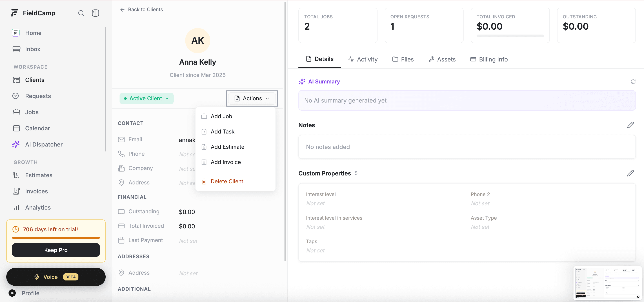Viewport: 644px width, 302px height.
Task: Open the Actions dropdown menu
Action: point(251,98)
